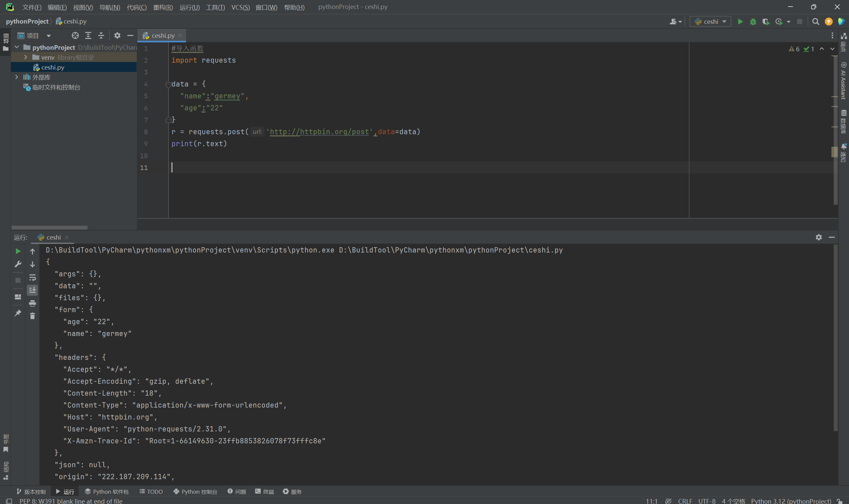Viewport: 849px width, 504px height.
Task: Open the Notifications side panel
Action: click(x=843, y=152)
